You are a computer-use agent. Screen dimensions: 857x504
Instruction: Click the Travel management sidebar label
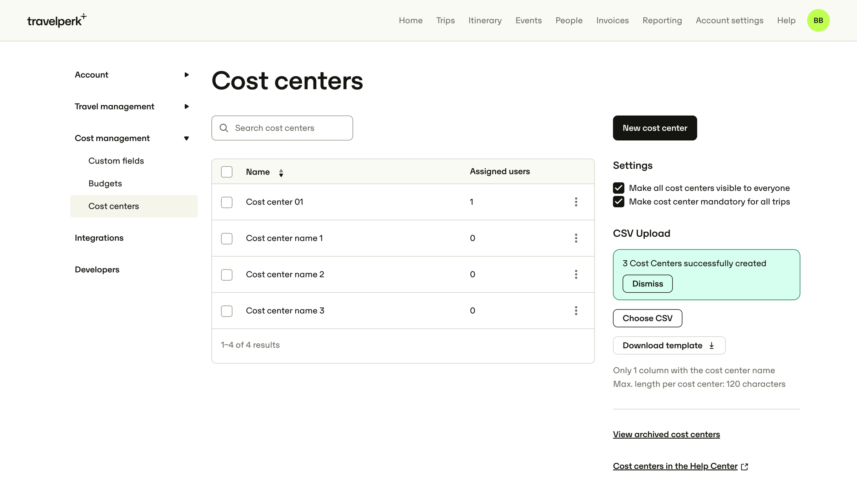114,106
